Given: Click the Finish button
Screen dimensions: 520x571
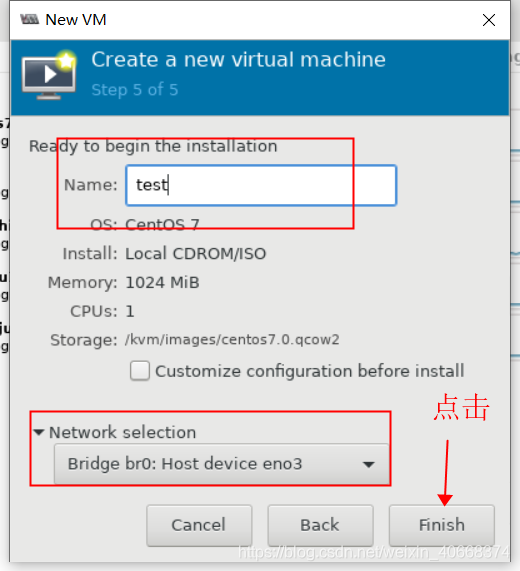Looking at the screenshot, I should 441,525.
